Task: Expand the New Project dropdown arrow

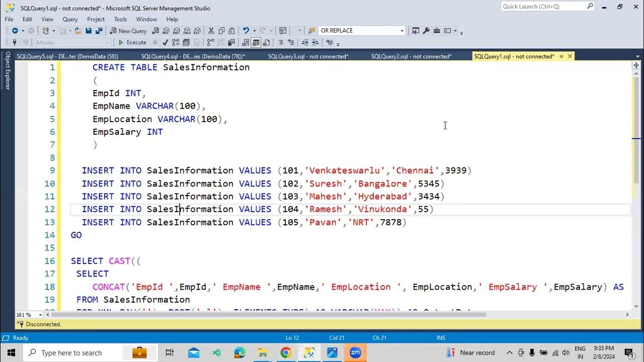Action: click(54, 31)
